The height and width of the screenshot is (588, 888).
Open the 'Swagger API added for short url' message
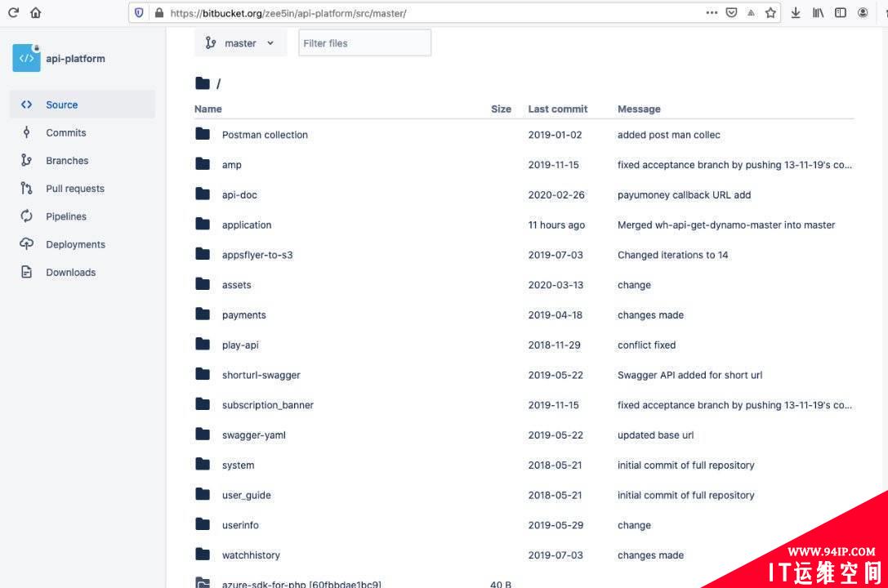pyautogui.click(x=689, y=375)
